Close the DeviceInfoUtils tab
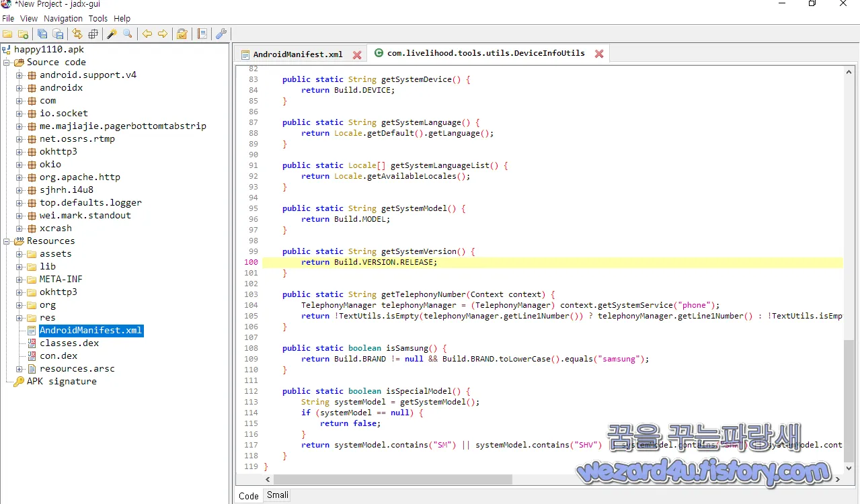Image resolution: width=860 pixels, height=504 pixels. click(599, 54)
